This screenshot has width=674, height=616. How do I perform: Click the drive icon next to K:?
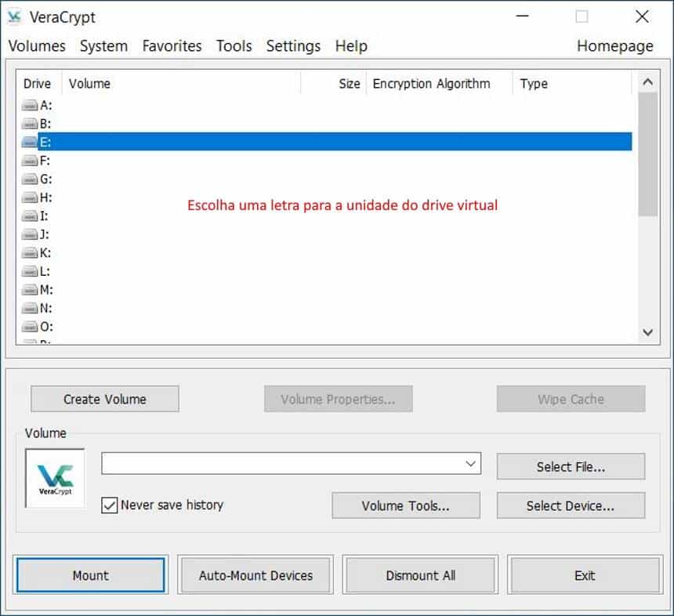(30, 253)
